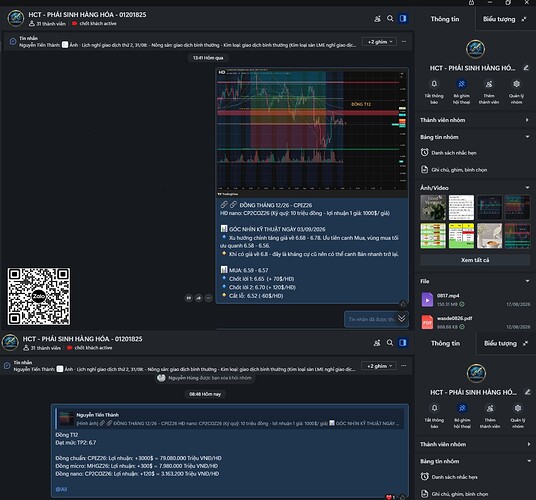The width and height of the screenshot is (536, 500).
Task: Open the wasde0826.pdf file
Action: click(x=475, y=322)
